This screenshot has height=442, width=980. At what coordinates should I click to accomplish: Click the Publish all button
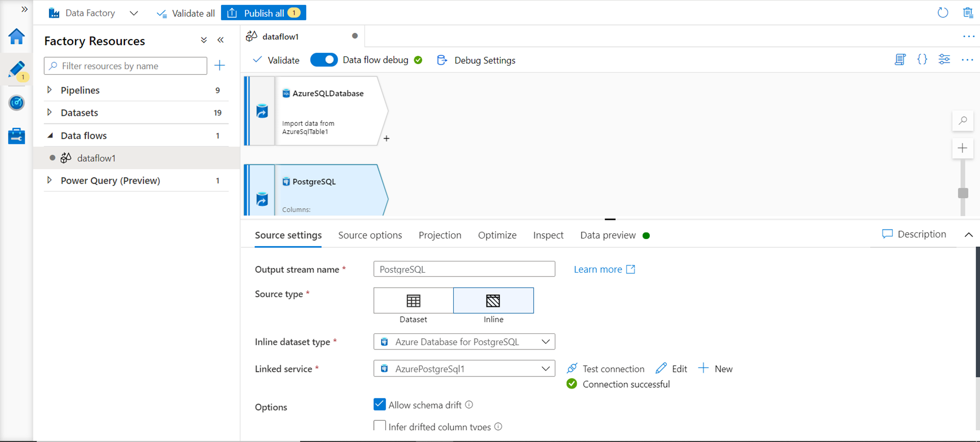(264, 13)
